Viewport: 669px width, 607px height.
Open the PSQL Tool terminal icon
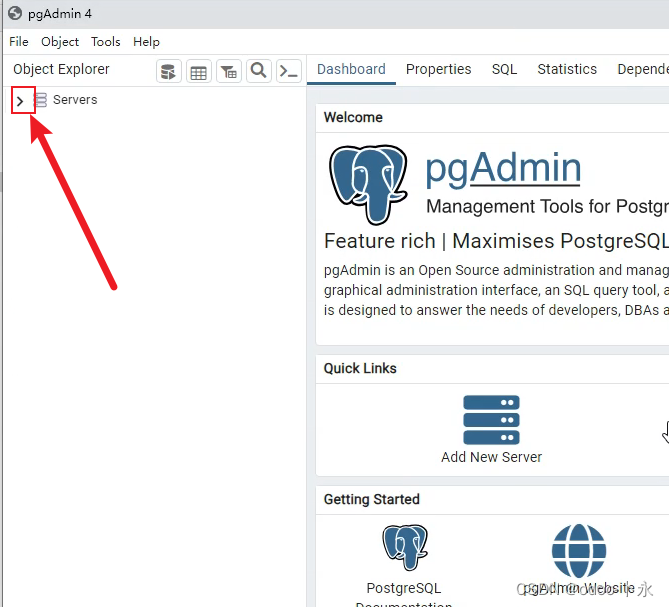pos(288,71)
